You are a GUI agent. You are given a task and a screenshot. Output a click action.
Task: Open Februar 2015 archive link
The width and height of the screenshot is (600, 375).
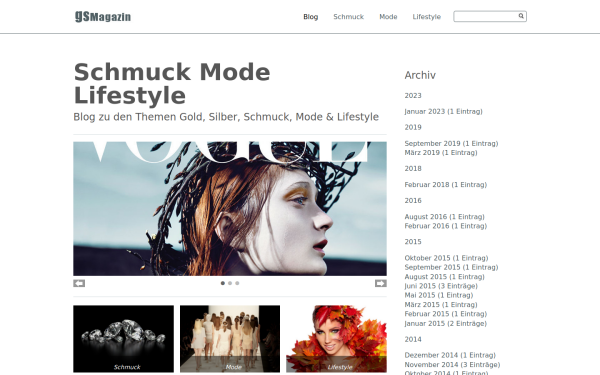[x=445, y=314]
